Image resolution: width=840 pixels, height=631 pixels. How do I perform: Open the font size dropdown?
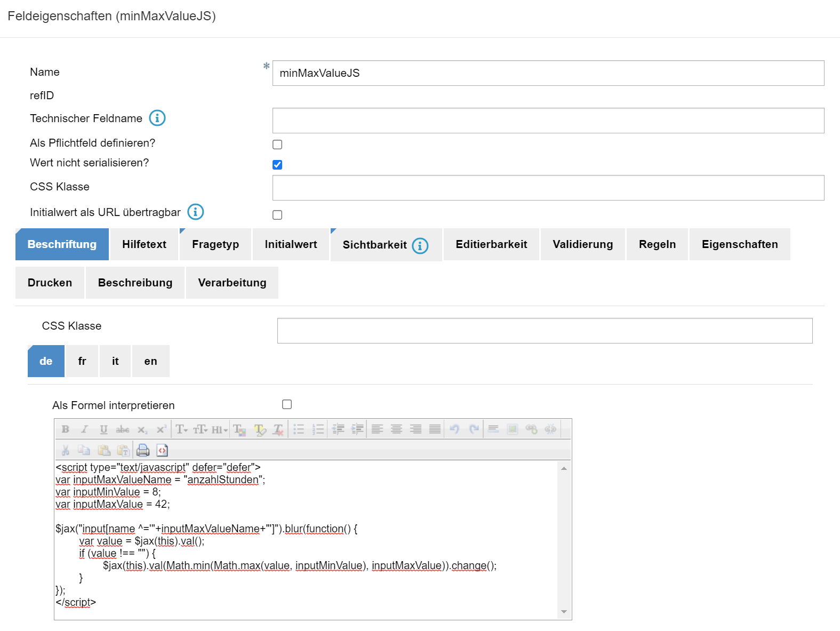point(201,429)
